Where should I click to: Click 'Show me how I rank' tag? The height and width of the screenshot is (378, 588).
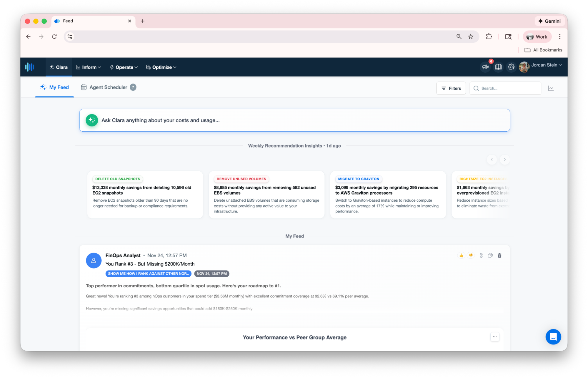pyautogui.click(x=148, y=273)
